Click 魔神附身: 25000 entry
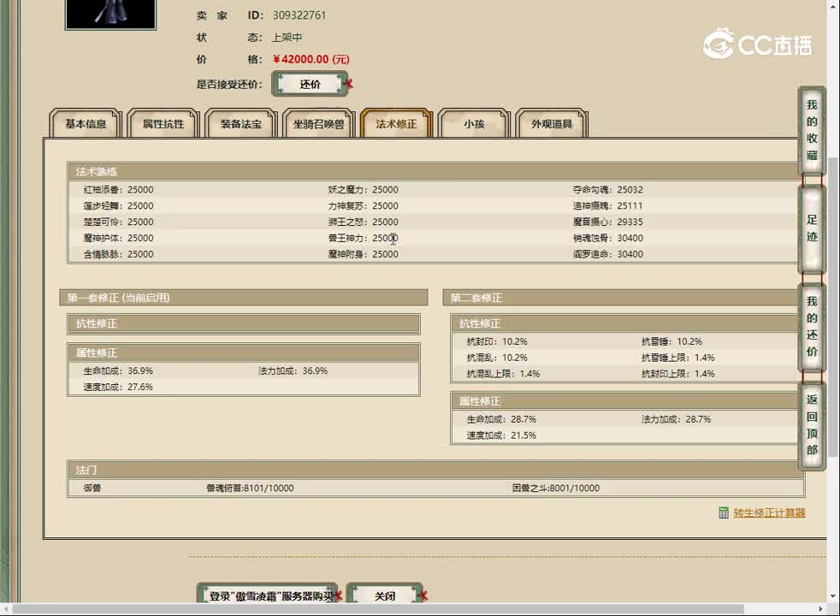This screenshot has height=616, width=840. click(x=364, y=254)
